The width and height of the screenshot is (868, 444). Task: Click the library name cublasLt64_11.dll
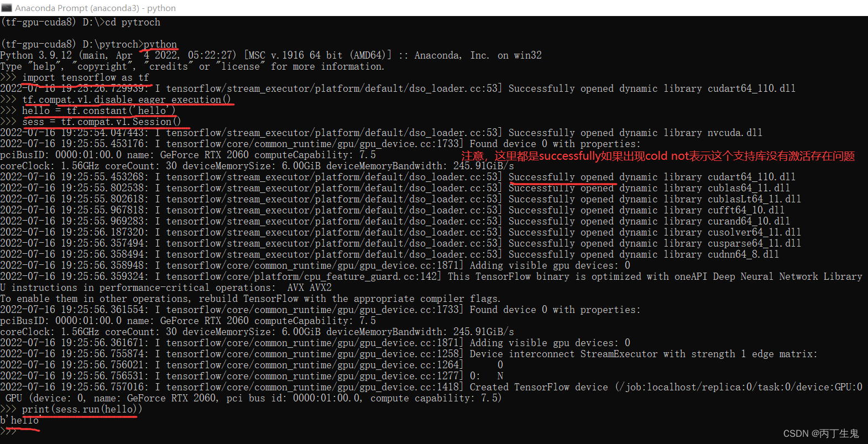pyautogui.click(x=754, y=199)
